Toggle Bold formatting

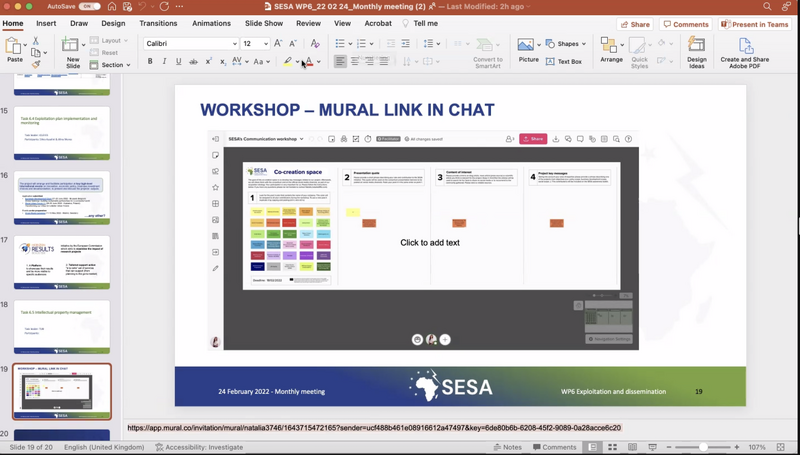(150, 61)
